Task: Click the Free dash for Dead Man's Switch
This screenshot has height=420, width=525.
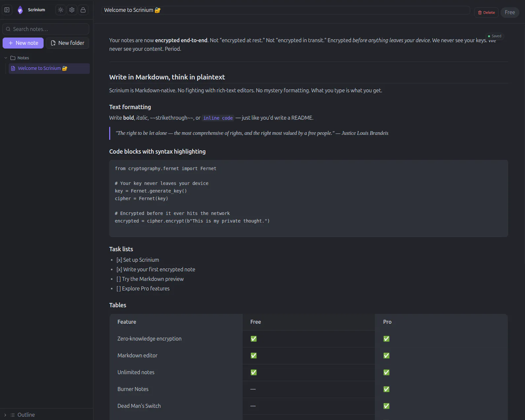Action: 253,406
